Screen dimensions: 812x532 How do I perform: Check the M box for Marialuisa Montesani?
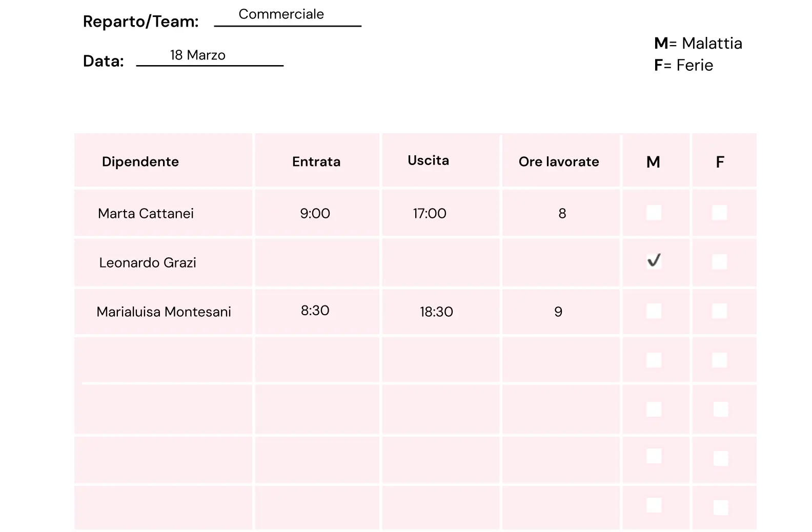(654, 311)
